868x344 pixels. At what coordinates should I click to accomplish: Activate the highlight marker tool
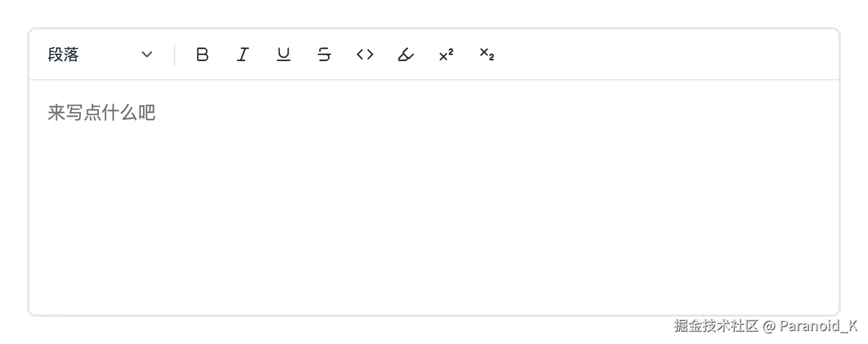tap(405, 54)
